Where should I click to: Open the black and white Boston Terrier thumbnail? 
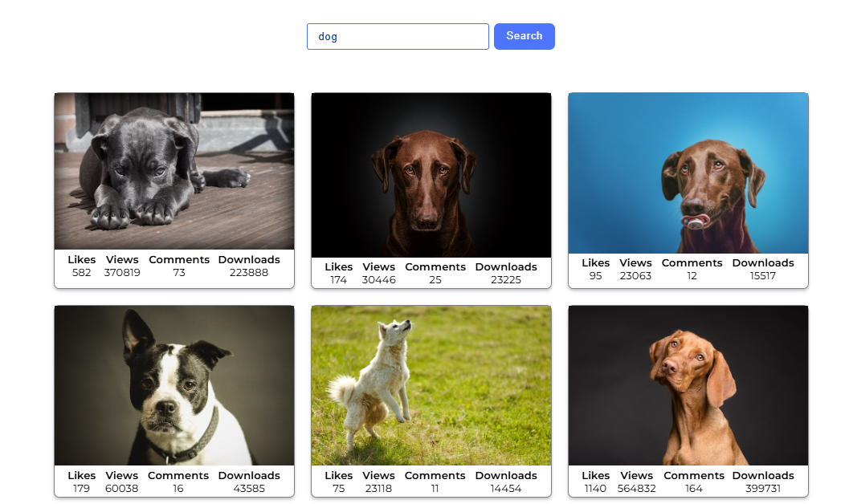tap(173, 384)
